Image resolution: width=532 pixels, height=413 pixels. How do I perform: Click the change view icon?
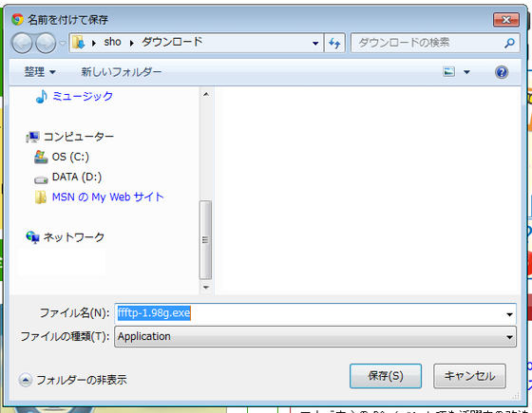click(448, 71)
